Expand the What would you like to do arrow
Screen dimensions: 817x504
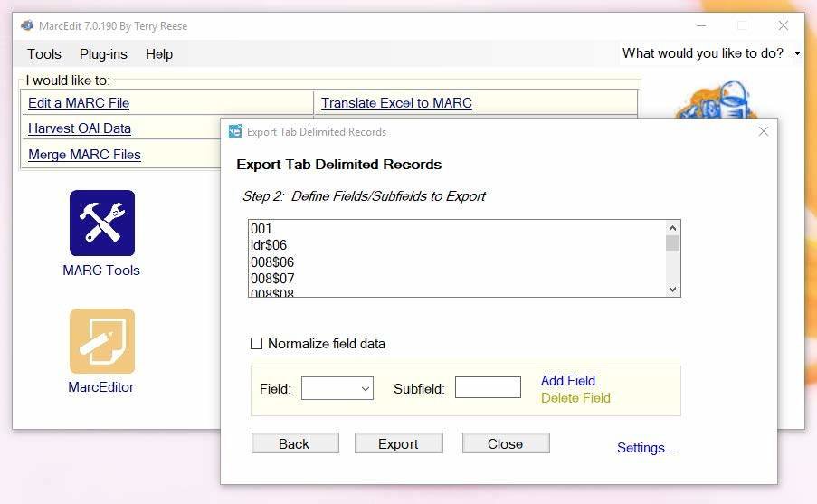point(797,53)
